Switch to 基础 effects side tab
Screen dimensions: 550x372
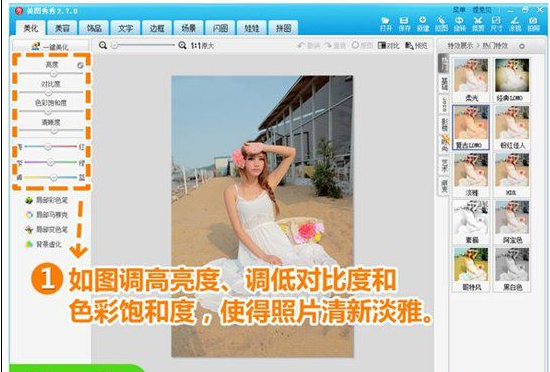coord(444,84)
